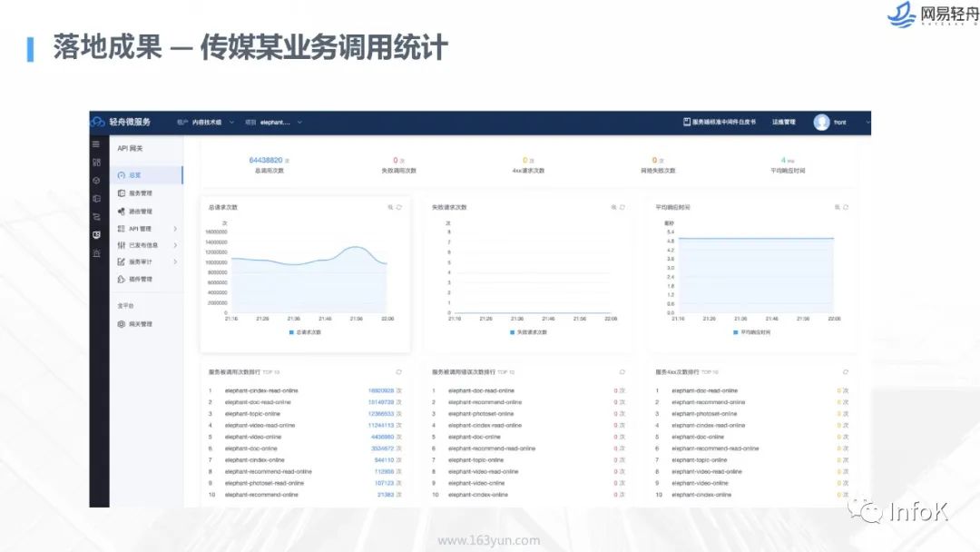This screenshot has height=552, width=980.
Task: Open the cube icon in dark rail
Action: [x=96, y=181]
